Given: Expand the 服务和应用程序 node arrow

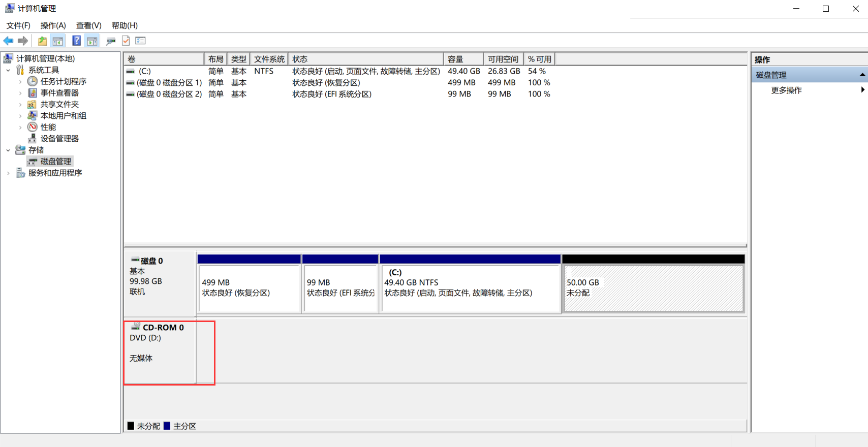Looking at the screenshot, I should coord(8,173).
